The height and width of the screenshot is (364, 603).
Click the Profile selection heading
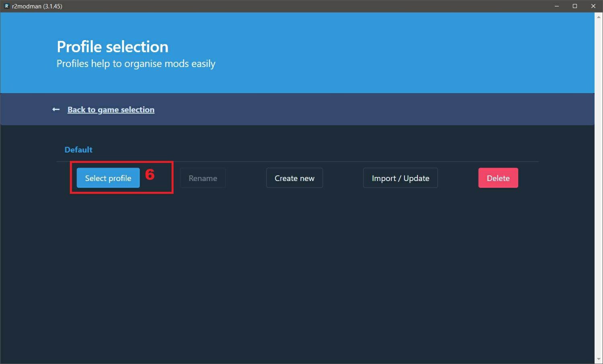click(x=112, y=47)
